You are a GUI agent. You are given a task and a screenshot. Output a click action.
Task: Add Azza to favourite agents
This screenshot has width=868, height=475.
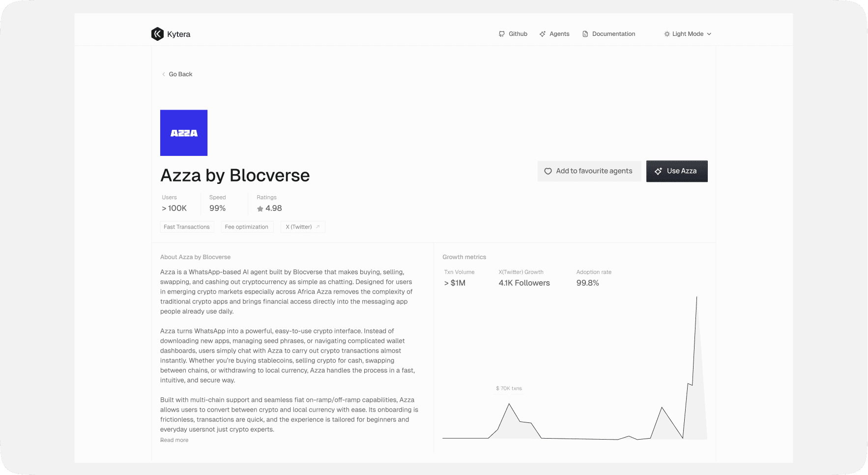(589, 171)
